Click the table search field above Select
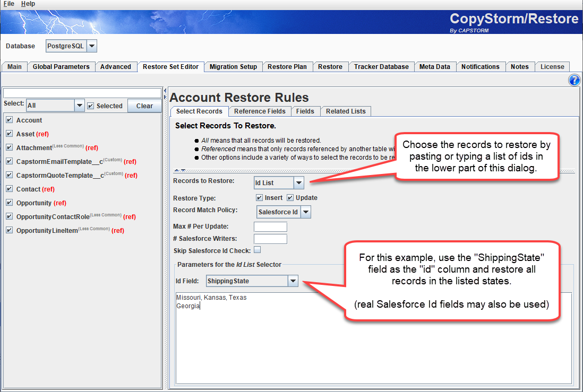 [x=82, y=92]
